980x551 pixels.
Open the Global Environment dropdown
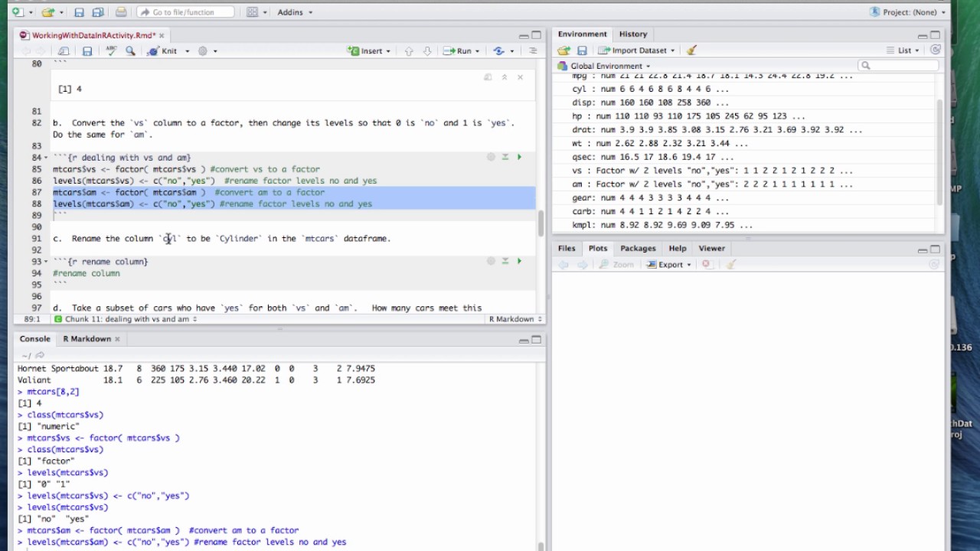pos(605,66)
